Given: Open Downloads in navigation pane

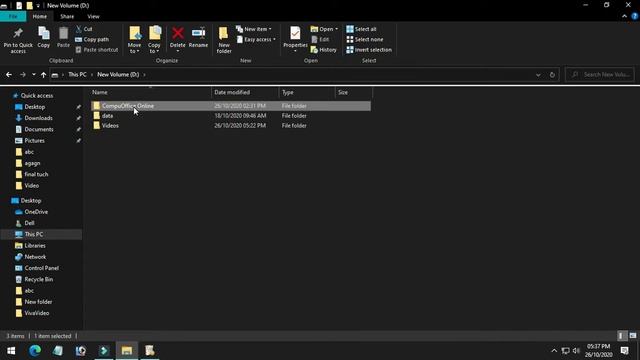Looking at the screenshot, I should point(38,118).
